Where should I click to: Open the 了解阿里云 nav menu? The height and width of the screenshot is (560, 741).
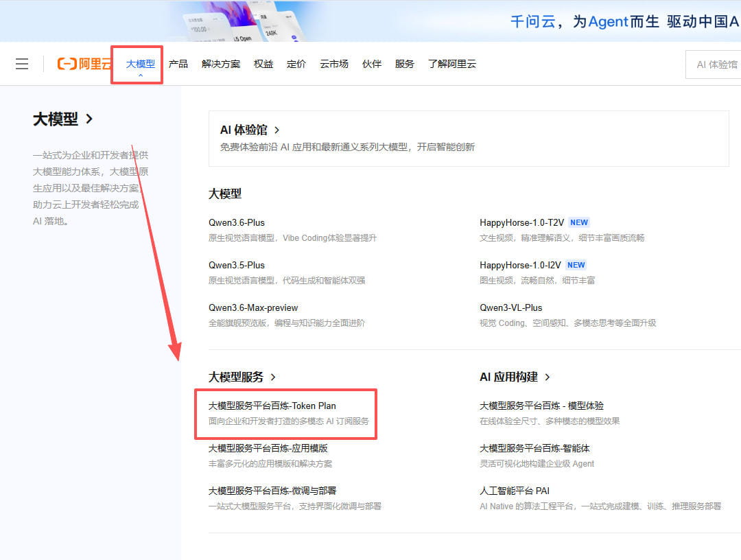[x=451, y=64]
